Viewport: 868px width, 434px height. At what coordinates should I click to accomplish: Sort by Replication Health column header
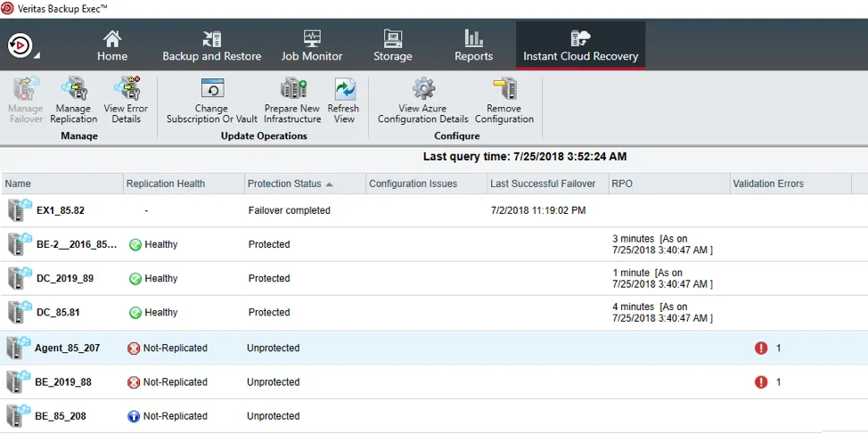[184, 184]
